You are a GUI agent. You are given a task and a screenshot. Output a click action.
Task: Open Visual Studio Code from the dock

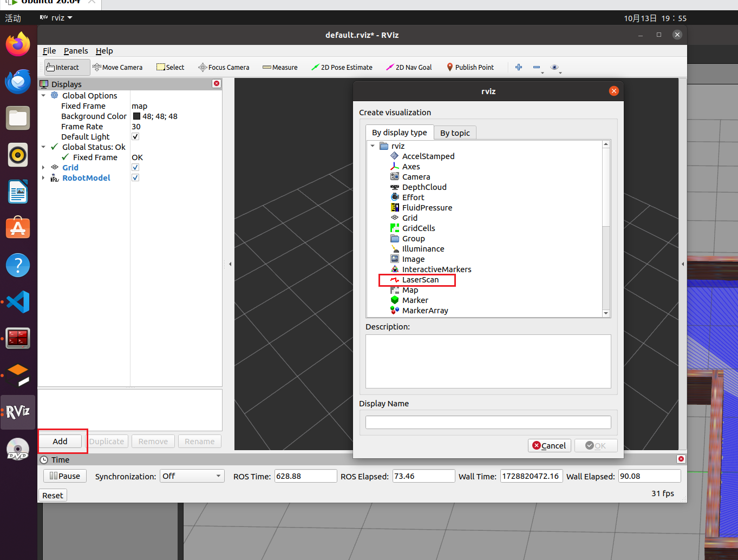(x=18, y=302)
